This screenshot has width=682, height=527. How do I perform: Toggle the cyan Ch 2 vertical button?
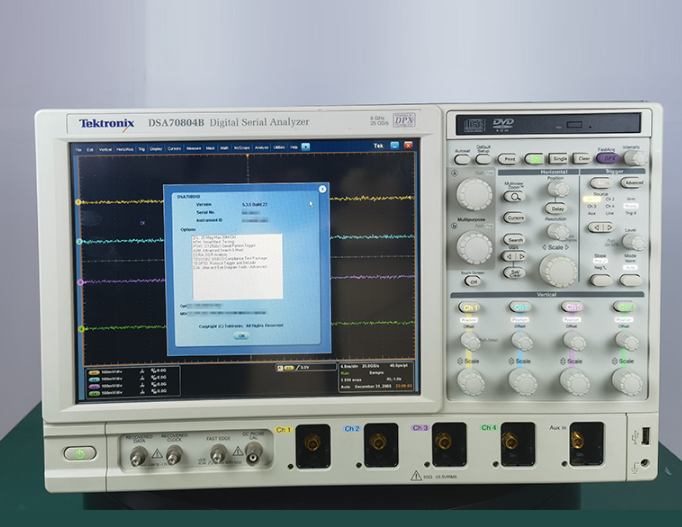pos(521,307)
